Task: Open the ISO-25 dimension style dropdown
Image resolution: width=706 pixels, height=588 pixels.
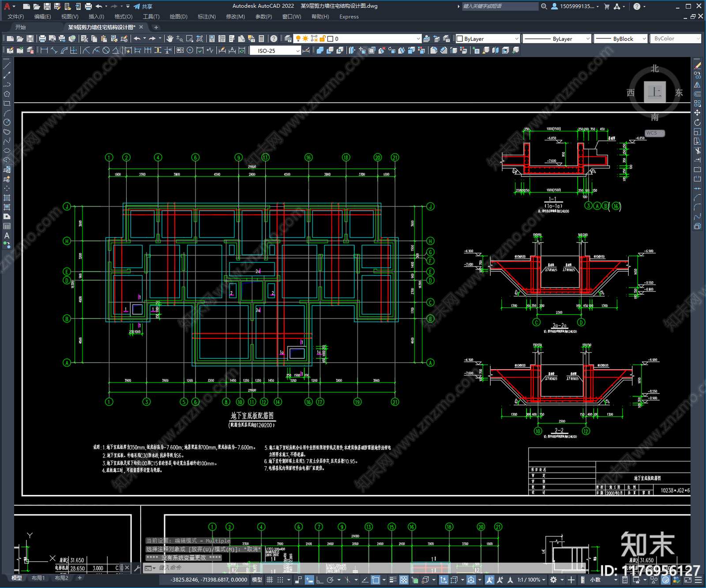Action: [x=275, y=51]
